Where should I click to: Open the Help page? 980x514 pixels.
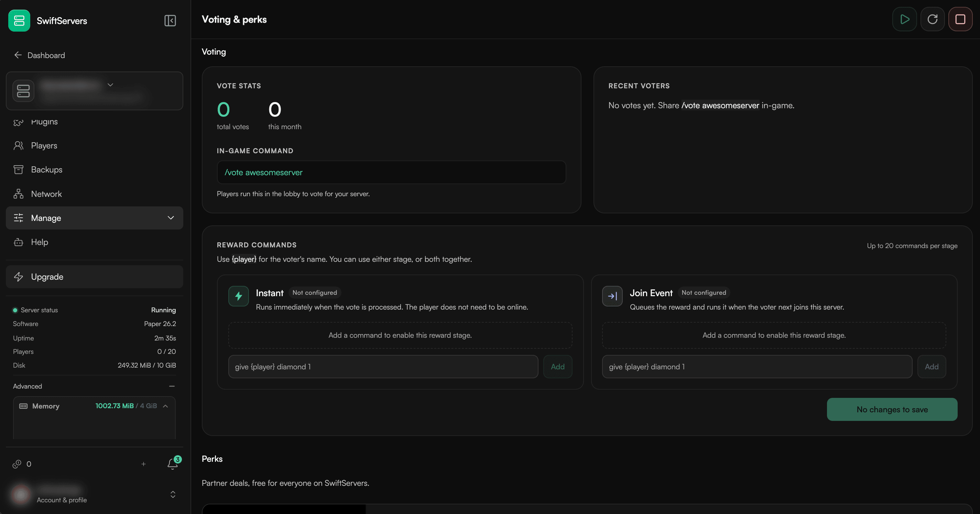[94, 242]
